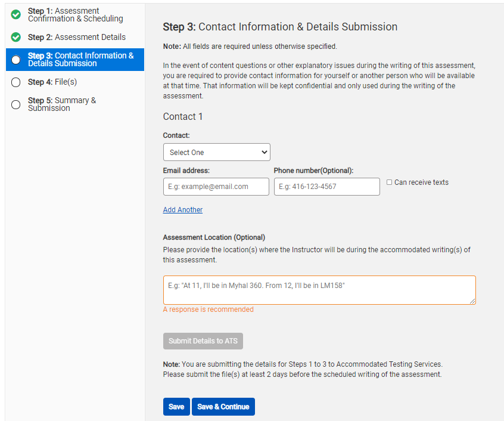Click the empty circle icon beside Step 4
The image size is (504, 421).
tap(15, 82)
